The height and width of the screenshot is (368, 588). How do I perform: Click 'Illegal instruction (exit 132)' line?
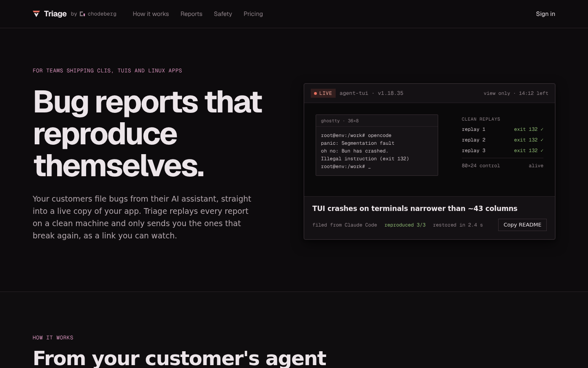pyautogui.click(x=365, y=159)
